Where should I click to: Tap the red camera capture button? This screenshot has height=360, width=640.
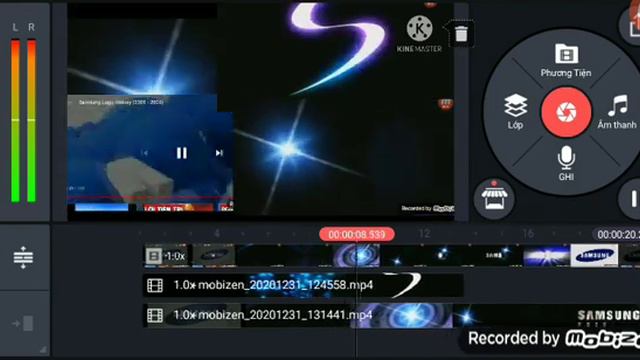(x=566, y=112)
